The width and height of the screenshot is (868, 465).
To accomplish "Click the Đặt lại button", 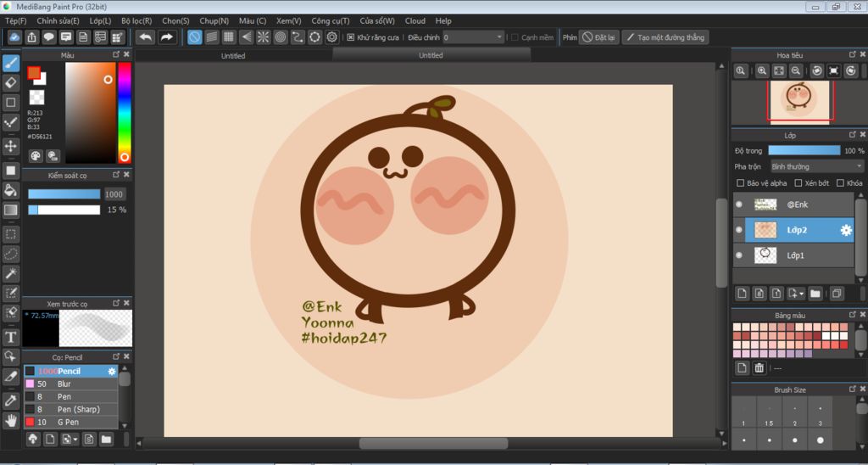I will click(599, 37).
